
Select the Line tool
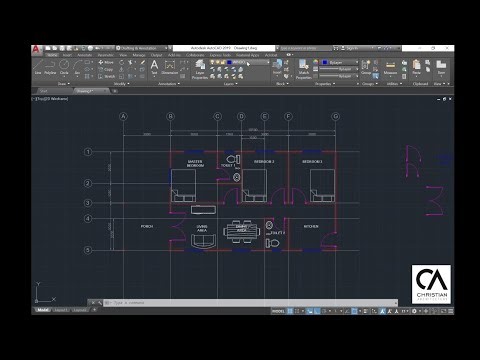click(38, 67)
